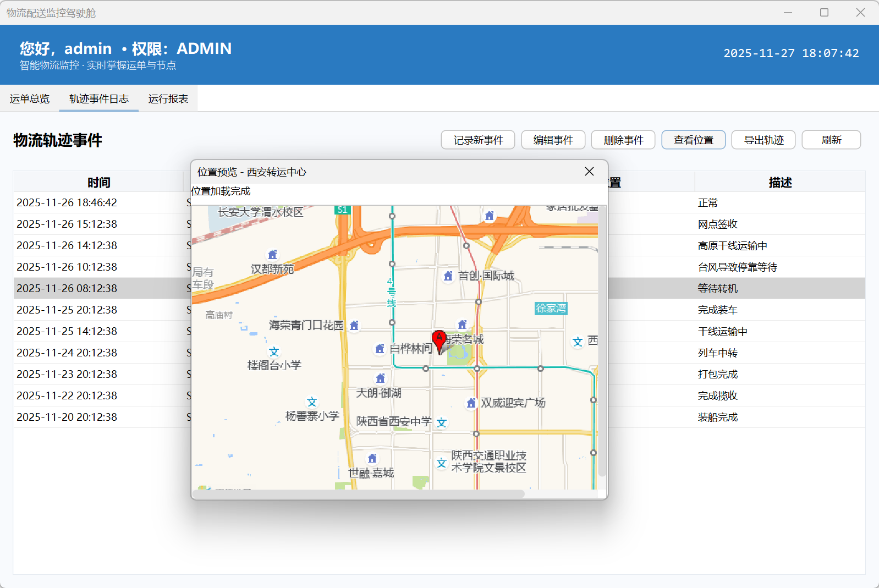Click the map horizontal scrollbar
The height and width of the screenshot is (588, 879).
(358, 493)
